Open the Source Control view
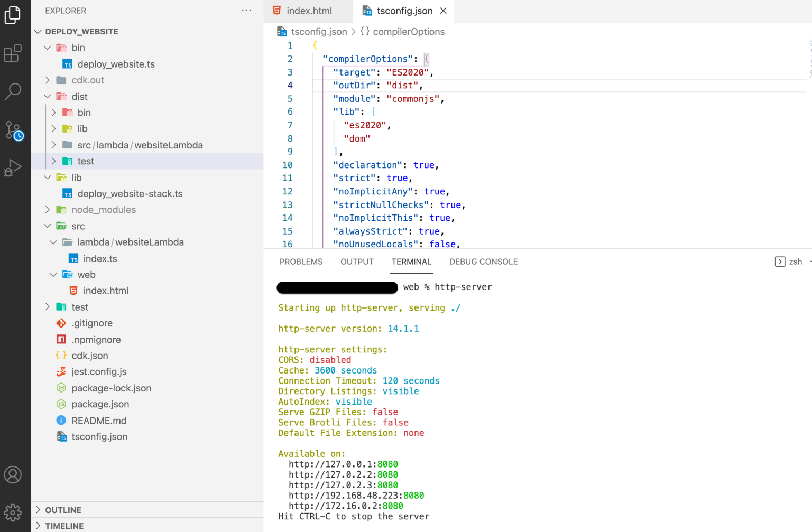812x532 pixels. pyautogui.click(x=14, y=129)
